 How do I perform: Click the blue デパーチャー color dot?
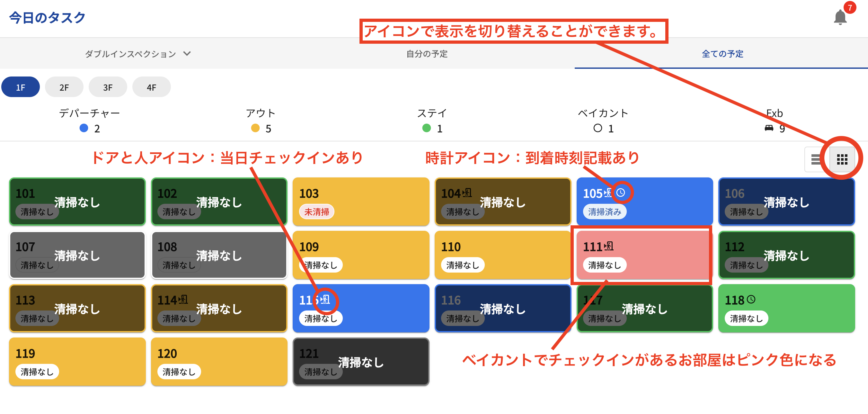pos(84,128)
